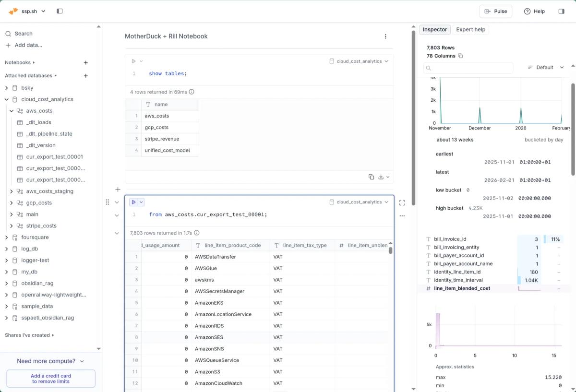Click the Search item in sidebar
This screenshot has height=392, width=576.
tap(19, 34)
